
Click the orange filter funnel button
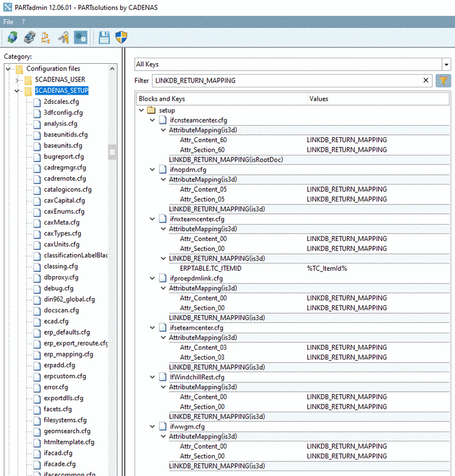click(x=443, y=80)
